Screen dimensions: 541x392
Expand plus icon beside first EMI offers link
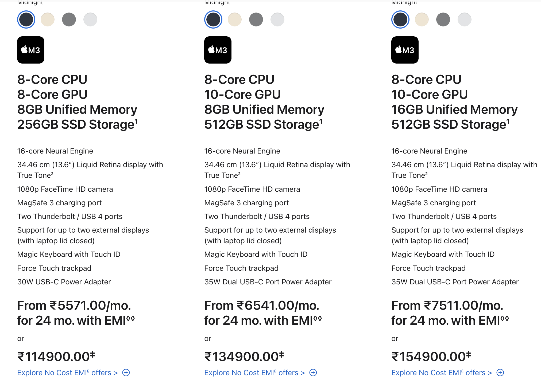pos(126,373)
